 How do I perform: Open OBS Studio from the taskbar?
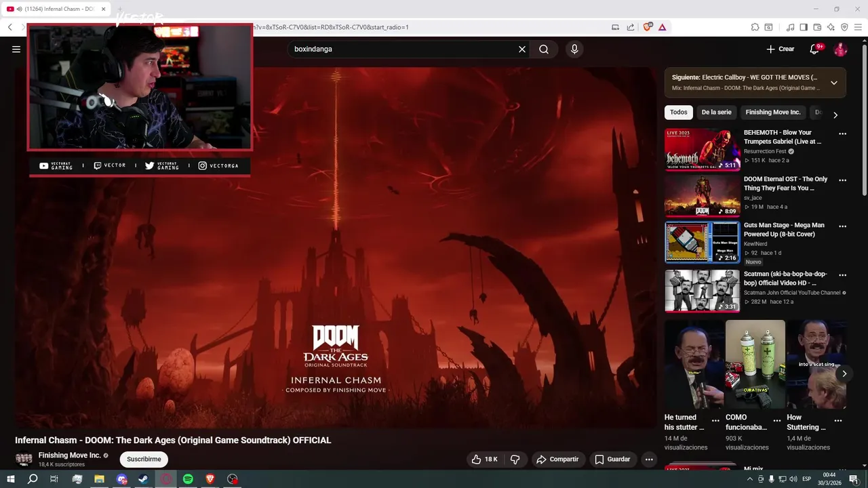233,479
